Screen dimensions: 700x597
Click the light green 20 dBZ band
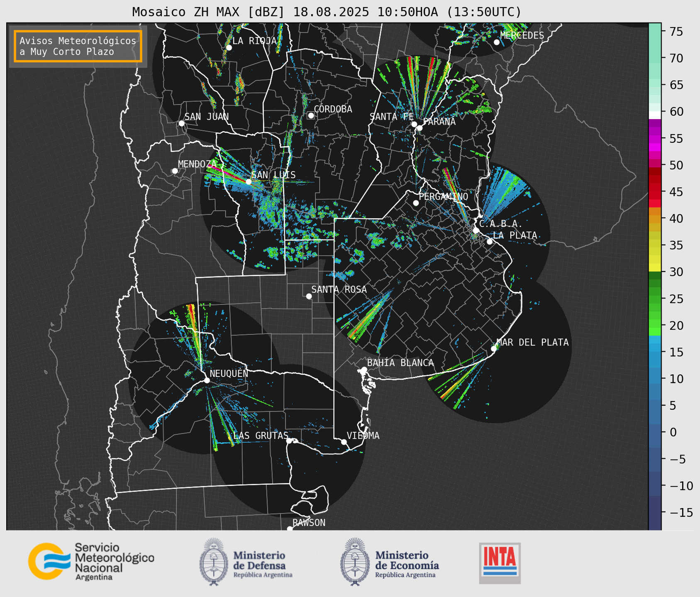click(655, 325)
